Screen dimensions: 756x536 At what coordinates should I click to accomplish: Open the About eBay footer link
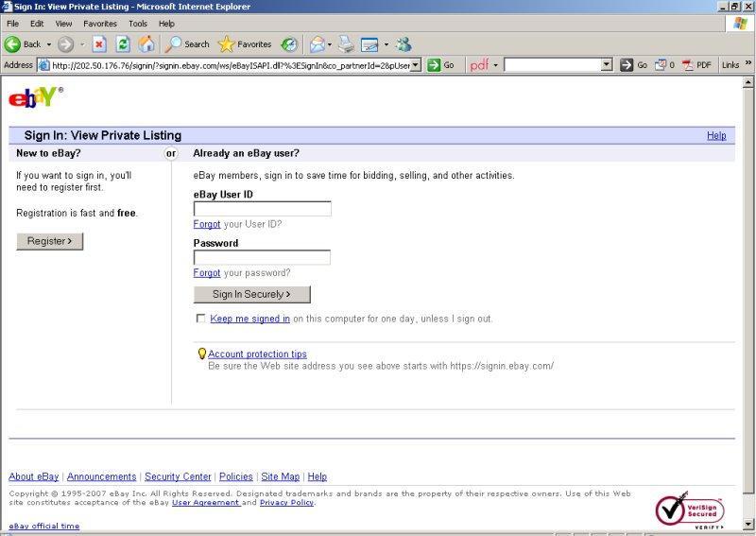34,476
